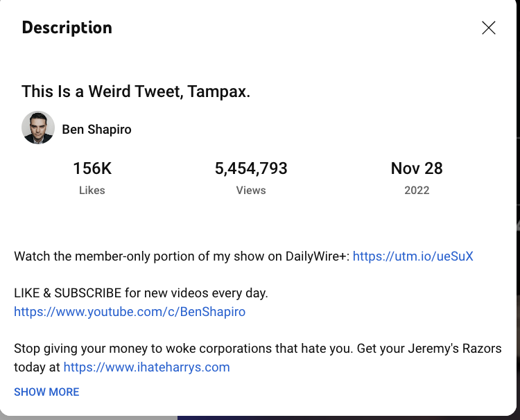The height and width of the screenshot is (420, 520).
Task: Open the utm.io/ueSuX DailyWire+ link
Action: click(413, 256)
